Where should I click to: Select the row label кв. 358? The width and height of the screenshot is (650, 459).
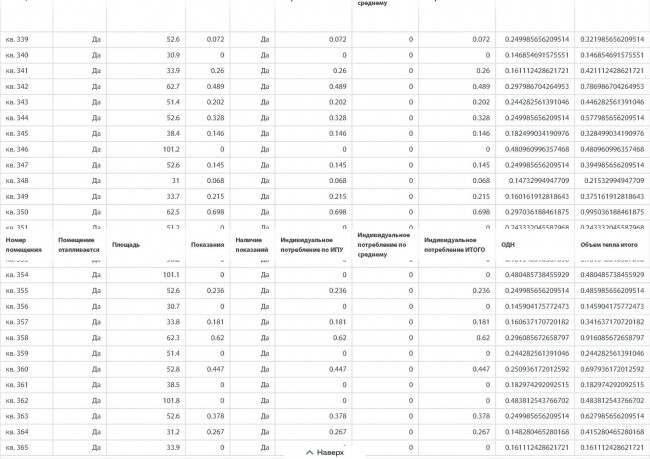(17, 338)
